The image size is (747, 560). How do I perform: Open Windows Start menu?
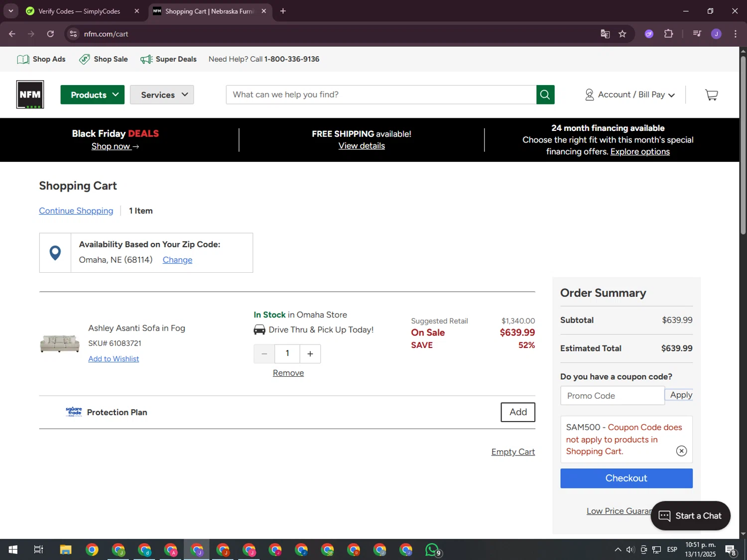click(x=13, y=550)
